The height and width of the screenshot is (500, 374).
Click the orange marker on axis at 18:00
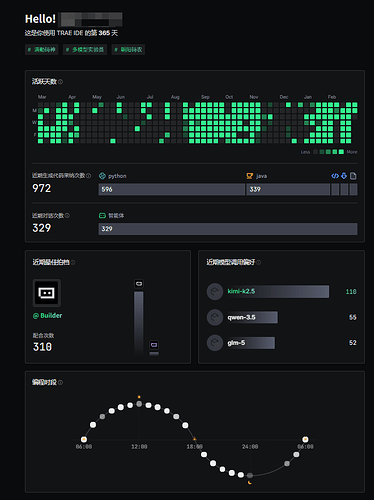coord(194,439)
